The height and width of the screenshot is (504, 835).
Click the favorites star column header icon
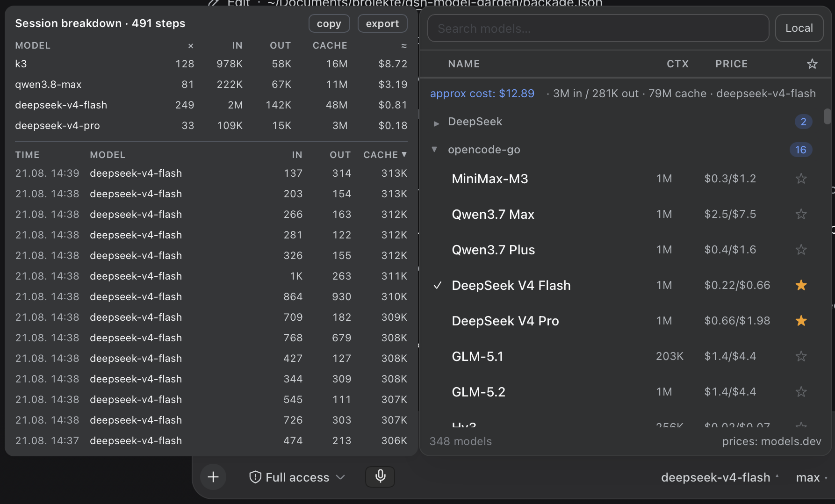tap(812, 64)
